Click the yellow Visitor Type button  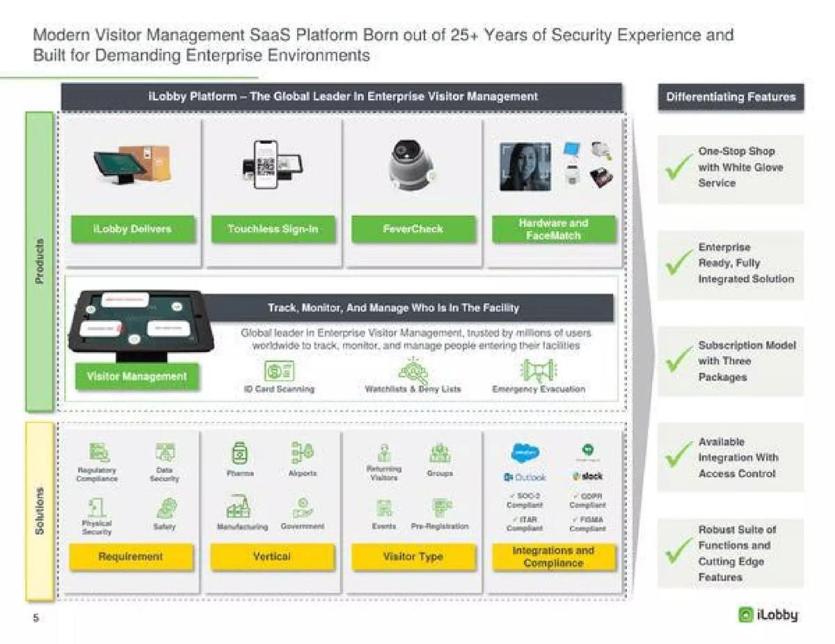click(413, 557)
